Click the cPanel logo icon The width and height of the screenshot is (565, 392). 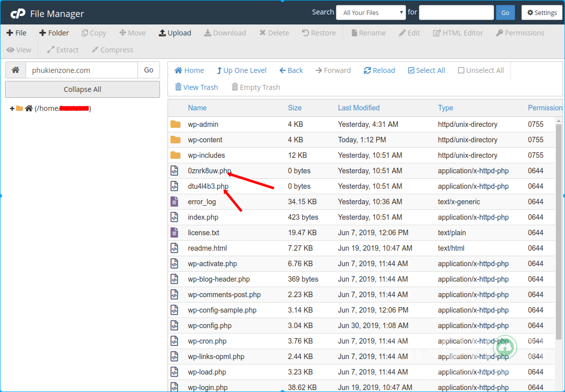pos(17,13)
